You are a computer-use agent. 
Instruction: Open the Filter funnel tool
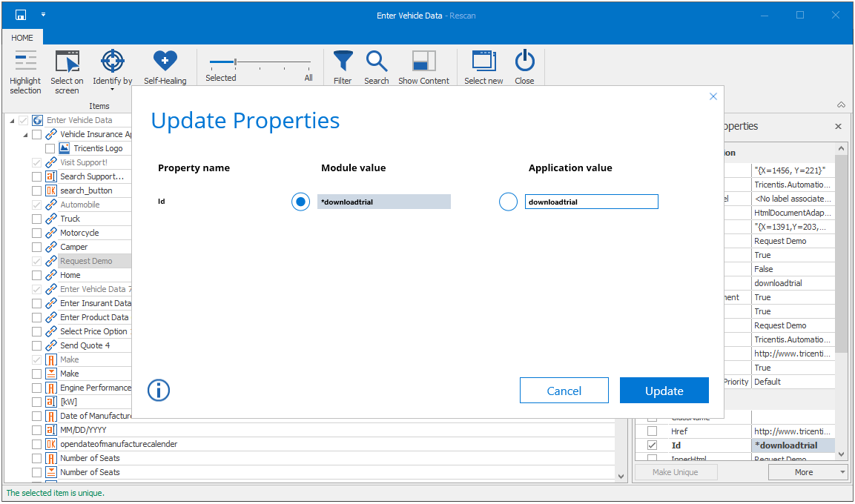point(343,67)
